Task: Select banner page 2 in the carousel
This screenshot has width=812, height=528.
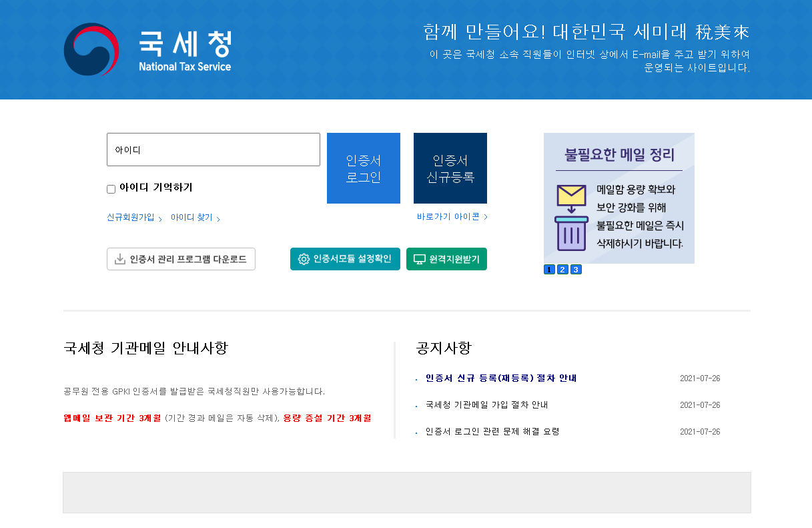Action: [x=562, y=269]
